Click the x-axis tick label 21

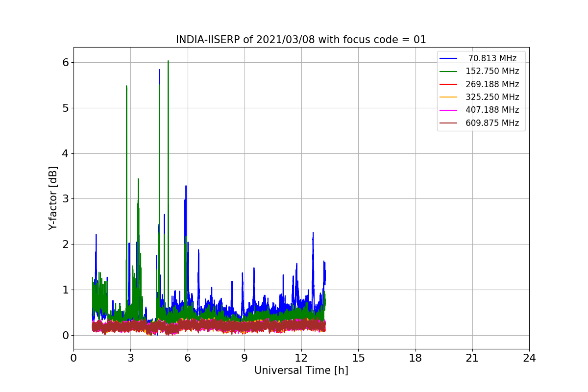coord(472,358)
